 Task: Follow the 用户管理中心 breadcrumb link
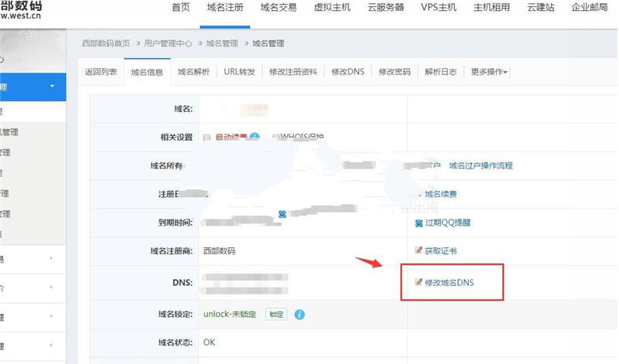168,43
